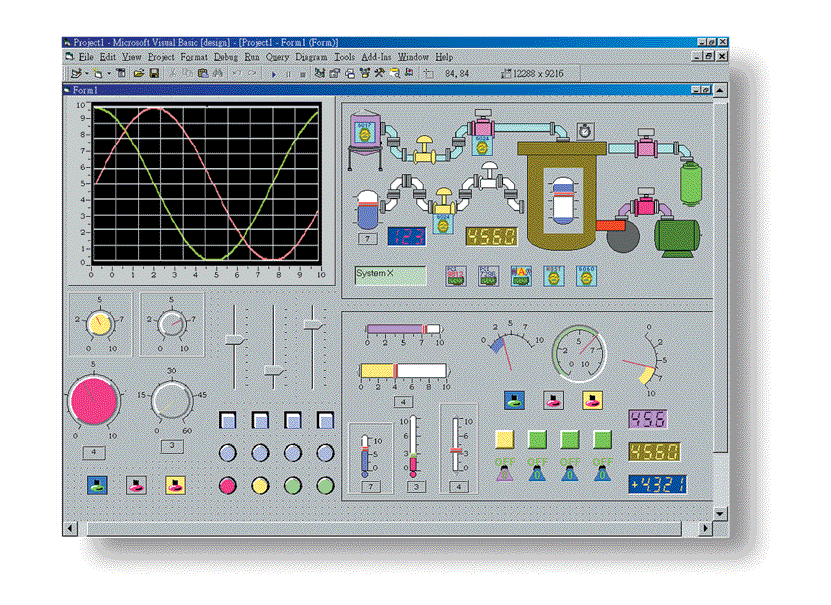
Task: Click the leftmost vertical slider thumb
Action: tap(234, 339)
